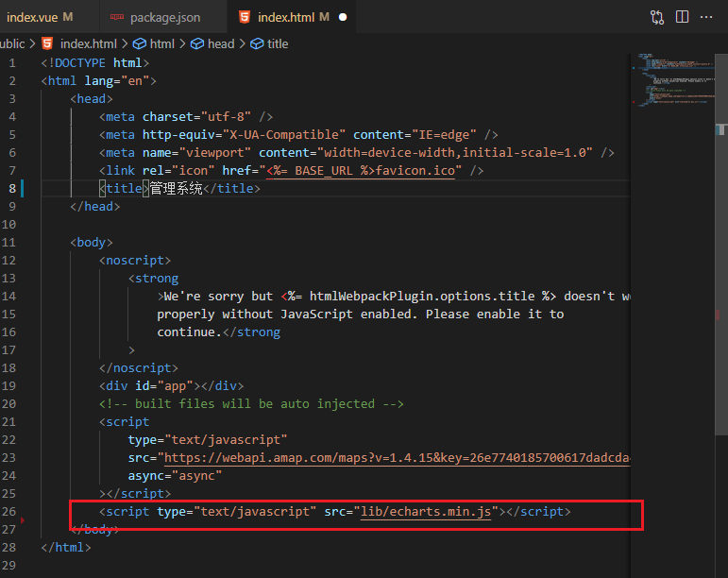
Task: Click the lang="en" attribute
Action: (x=117, y=81)
